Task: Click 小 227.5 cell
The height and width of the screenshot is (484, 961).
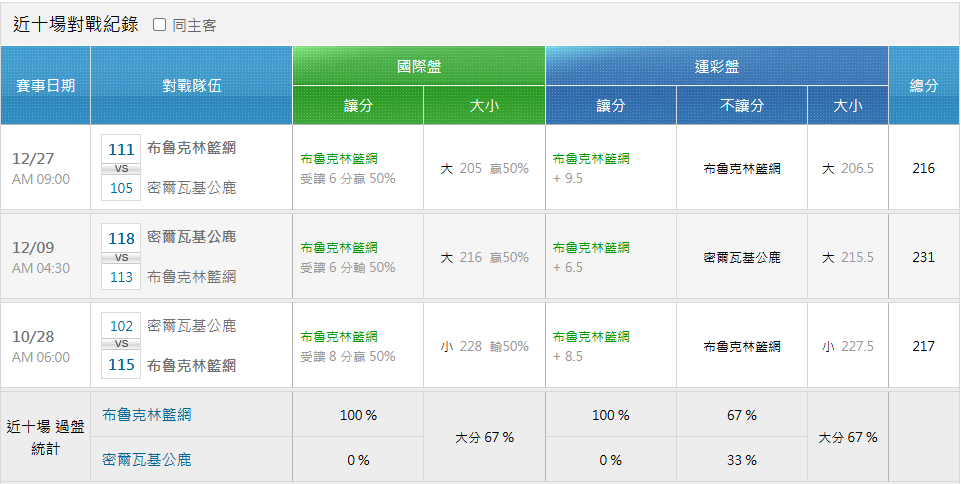Action: [848, 346]
